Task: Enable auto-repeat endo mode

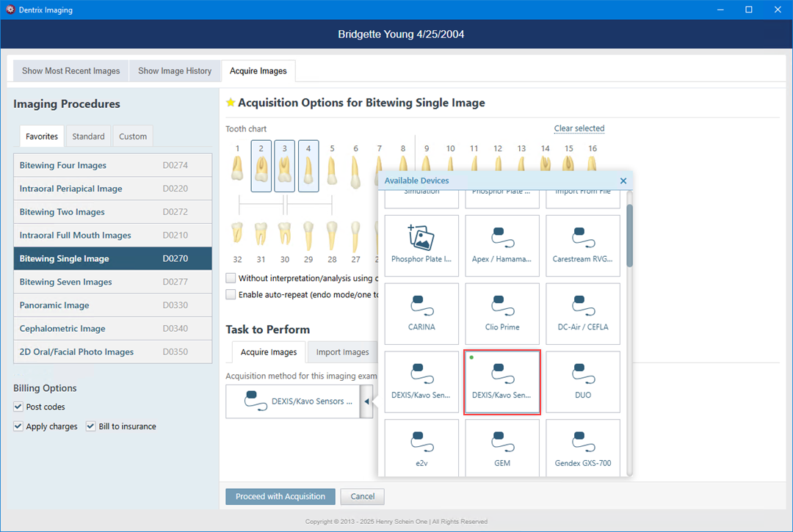Action: [x=231, y=294]
